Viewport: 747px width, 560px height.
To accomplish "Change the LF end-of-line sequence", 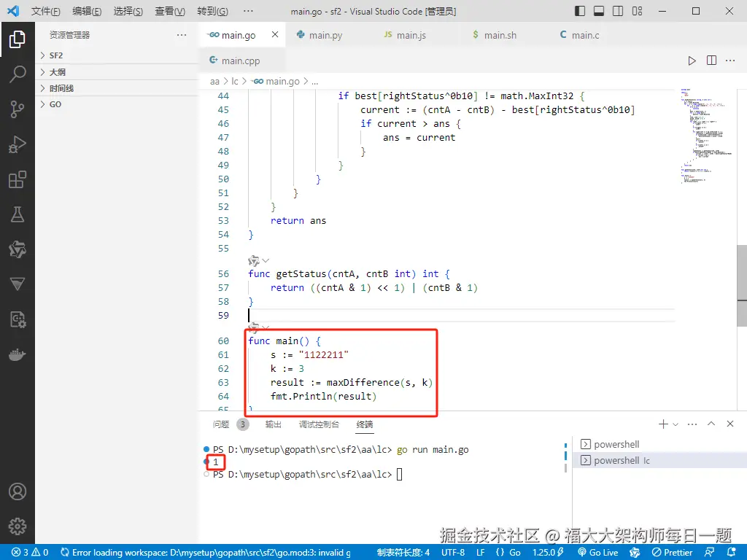I will coord(481,553).
